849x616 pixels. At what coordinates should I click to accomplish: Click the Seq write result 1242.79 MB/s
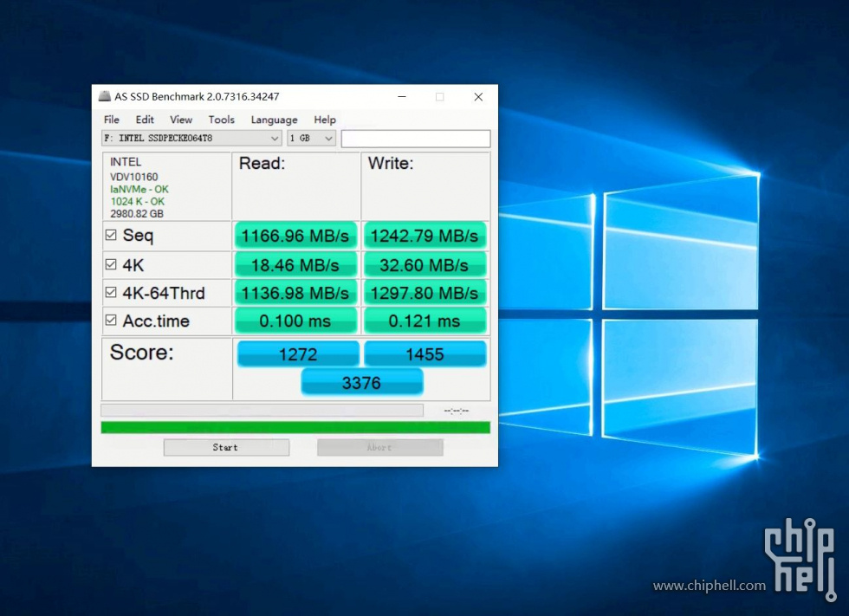(425, 236)
